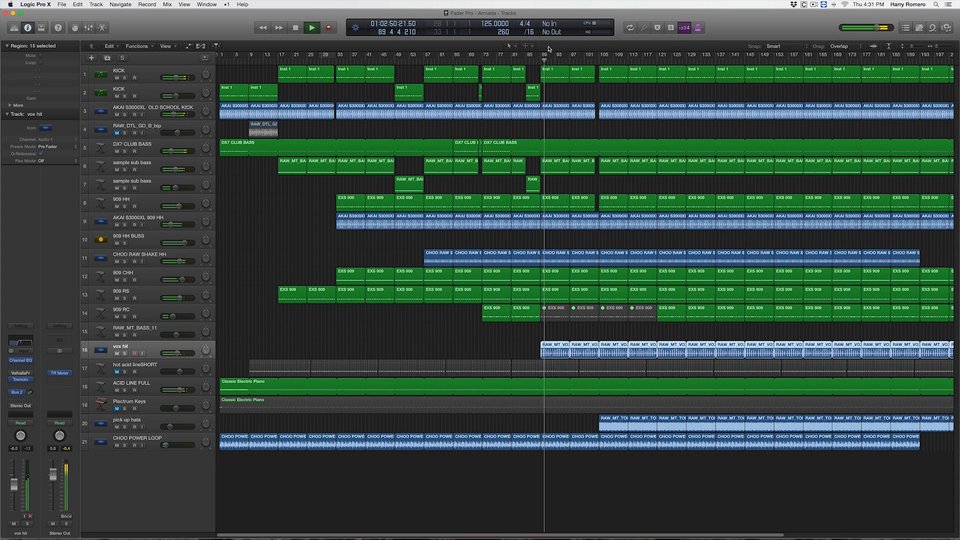Image resolution: width=960 pixels, height=540 pixels.
Task: Open Smart Controls dial icon
Action: [x=75, y=28]
